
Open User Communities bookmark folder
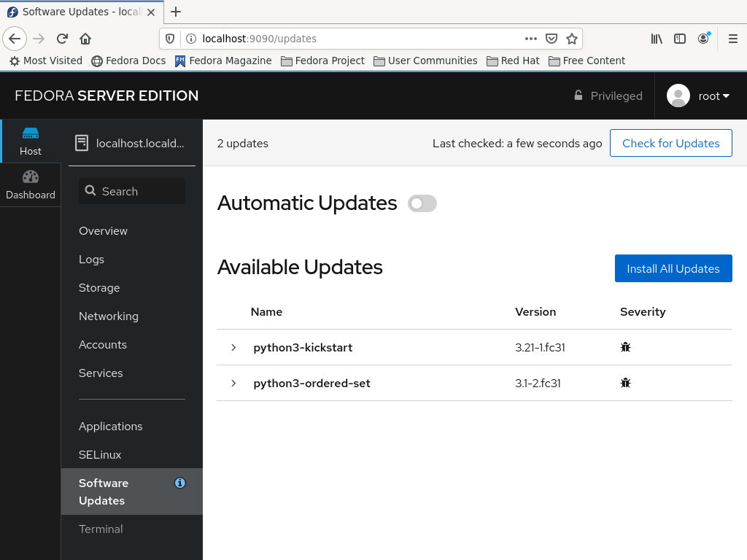click(x=425, y=61)
